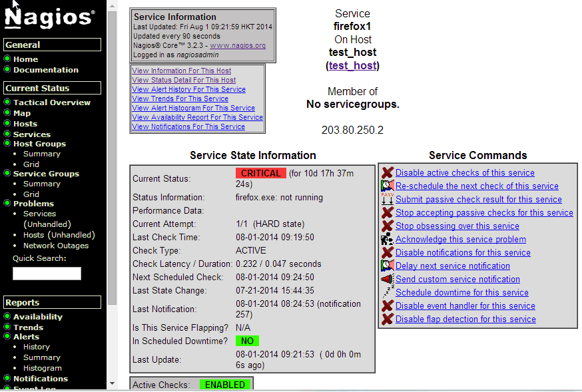Click the green bullet icon next to Availability

tap(7, 316)
